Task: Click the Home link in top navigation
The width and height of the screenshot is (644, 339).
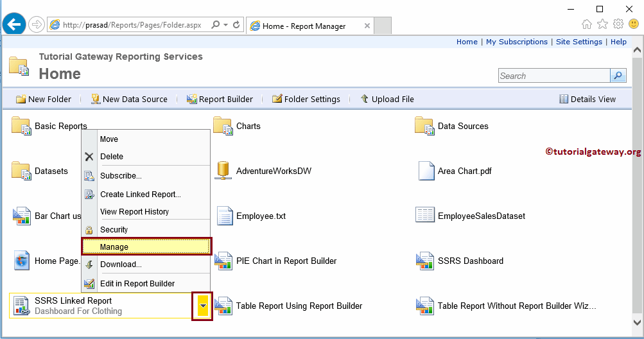Action: pos(467,42)
